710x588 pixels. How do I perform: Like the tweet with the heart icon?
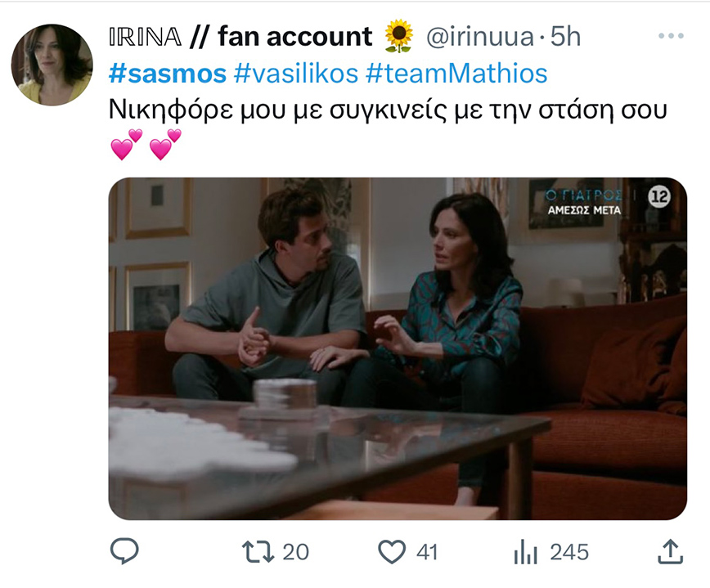click(x=392, y=552)
